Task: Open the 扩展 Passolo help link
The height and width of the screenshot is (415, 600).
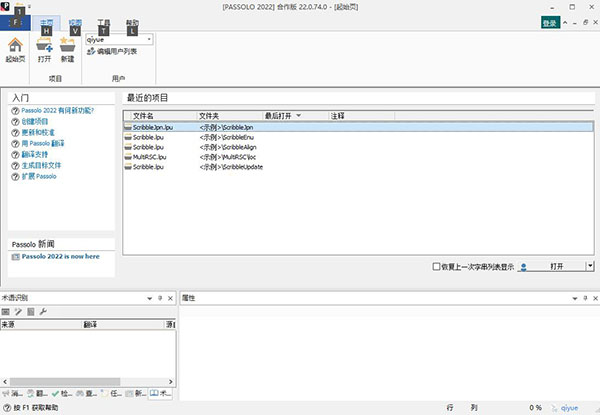Action: [39, 176]
